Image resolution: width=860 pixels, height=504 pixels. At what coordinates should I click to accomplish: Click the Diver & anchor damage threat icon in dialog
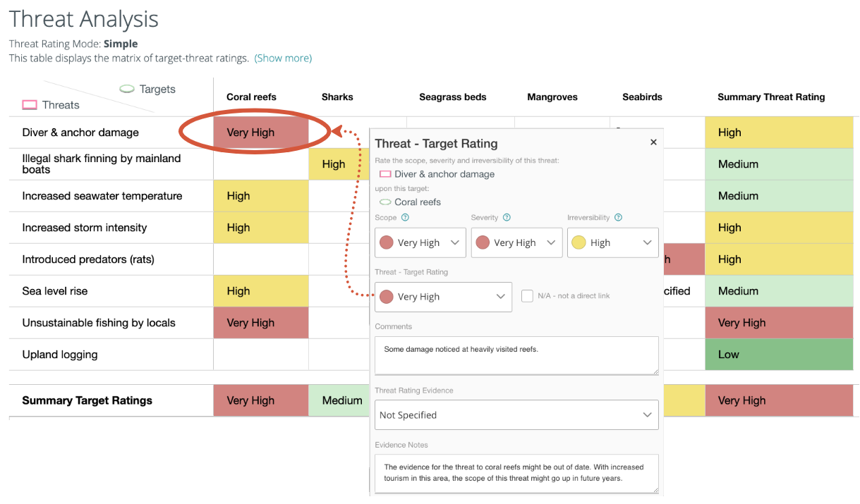(x=385, y=174)
